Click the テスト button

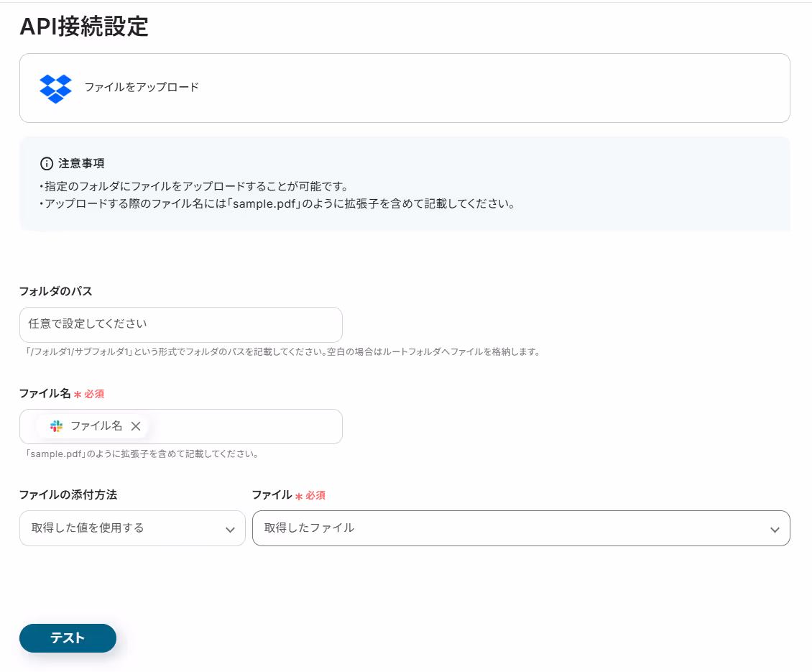(68, 638)
